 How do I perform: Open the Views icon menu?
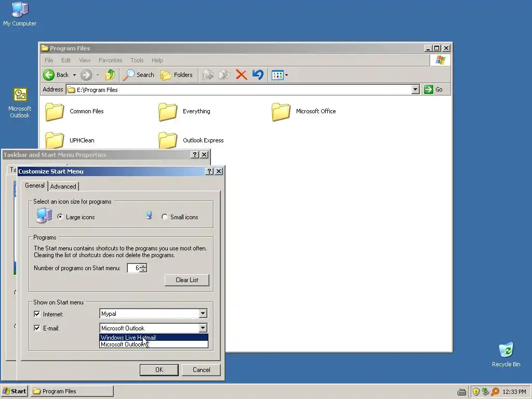point(277,75)
